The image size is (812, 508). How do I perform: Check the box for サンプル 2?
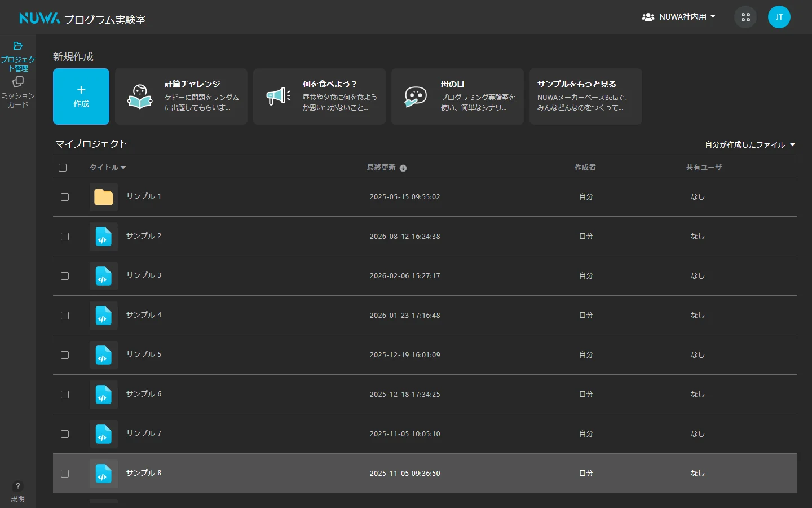65,237
